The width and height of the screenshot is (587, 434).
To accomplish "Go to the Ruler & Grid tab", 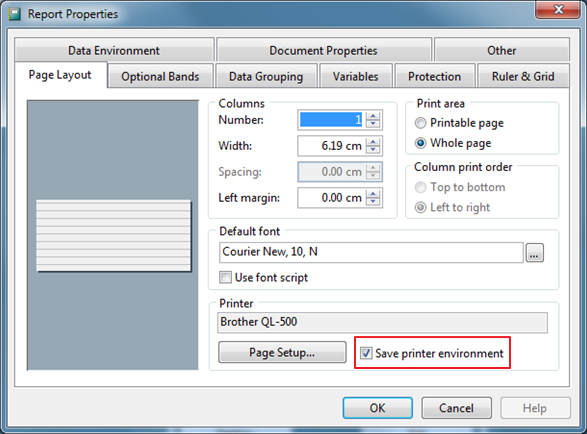I will coord(523,76).
